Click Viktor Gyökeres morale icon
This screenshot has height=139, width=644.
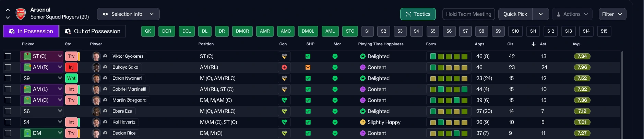point(335,56)
